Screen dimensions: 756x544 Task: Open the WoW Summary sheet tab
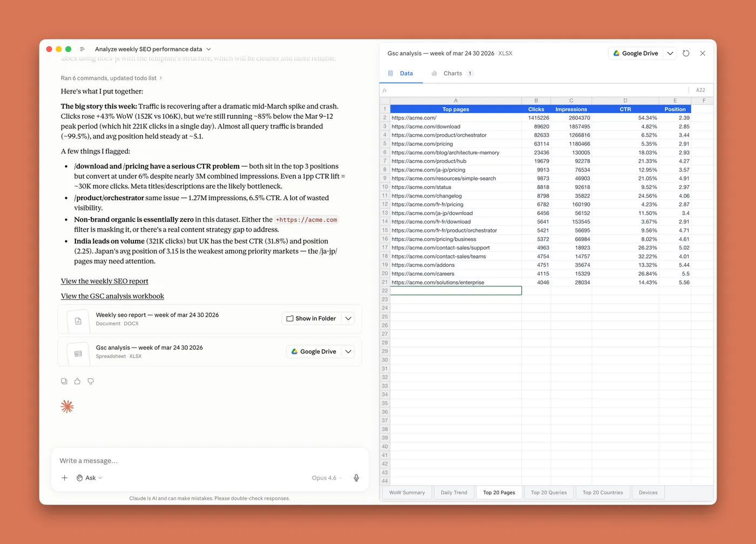[x=407, y=493]
